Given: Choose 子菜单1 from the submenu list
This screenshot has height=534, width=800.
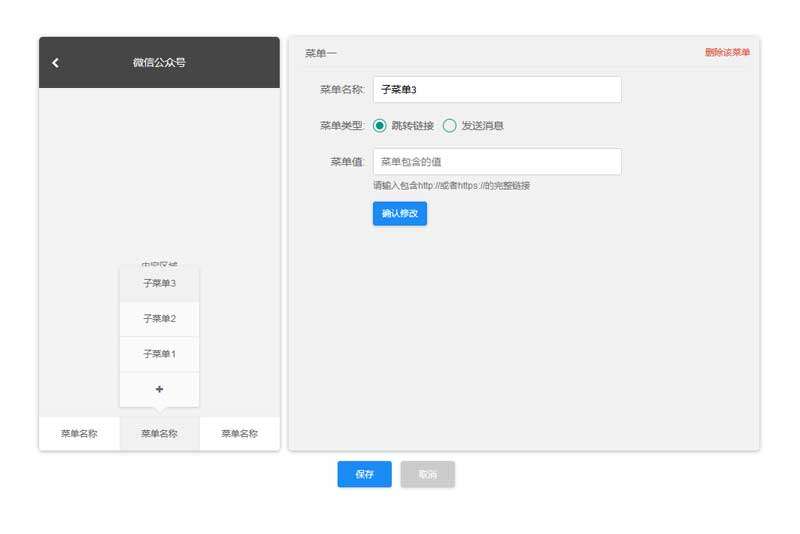Looking at the screenshot, I should [x=159, y=354].
